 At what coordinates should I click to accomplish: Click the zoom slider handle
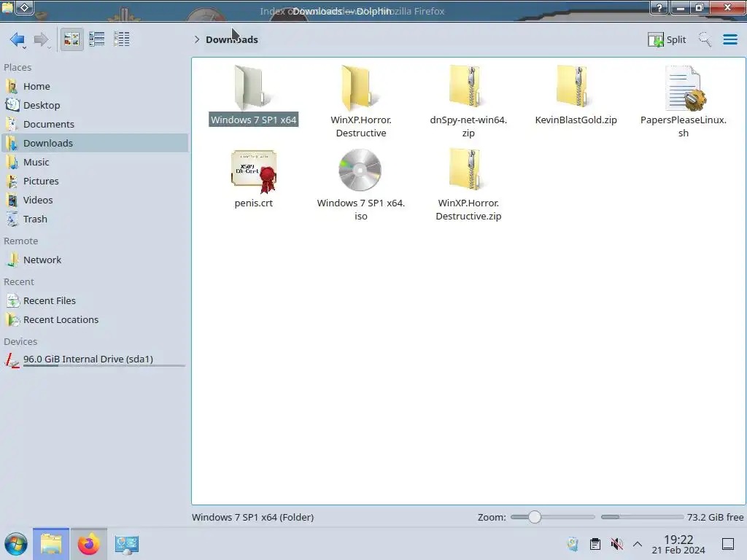click(x=535, y=517)
